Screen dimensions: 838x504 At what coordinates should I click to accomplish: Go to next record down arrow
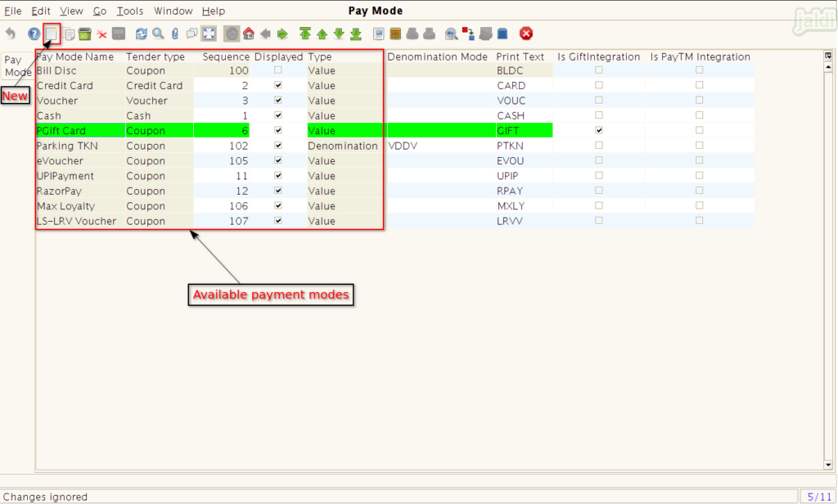(339, 34)
